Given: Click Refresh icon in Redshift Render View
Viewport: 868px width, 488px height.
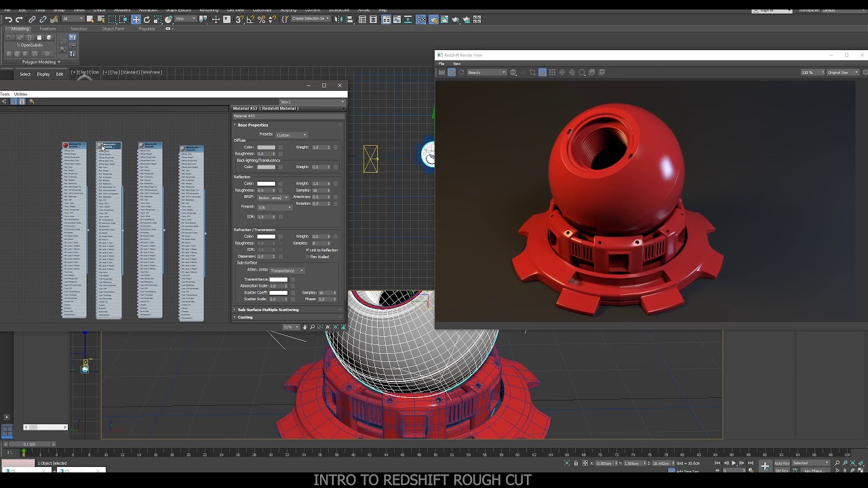Looking at the screenshot, I should click(462, 73).
